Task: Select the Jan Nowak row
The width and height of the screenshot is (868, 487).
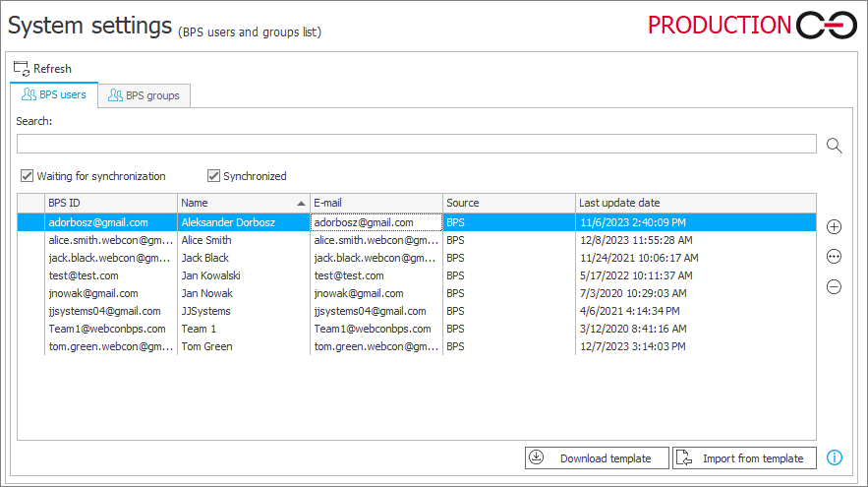Action: click(x=416, y=293)
